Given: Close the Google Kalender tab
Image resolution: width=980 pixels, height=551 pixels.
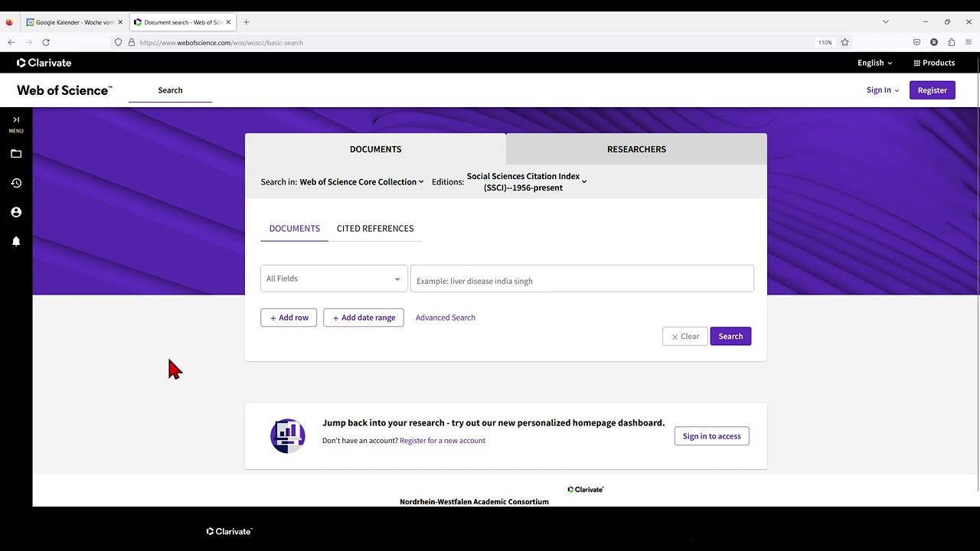Looking at the screenshot, I should (120, 22).
